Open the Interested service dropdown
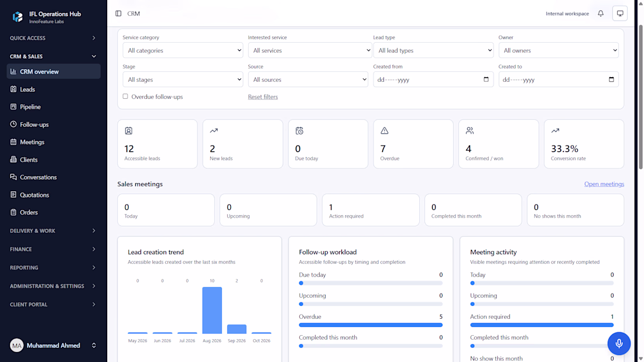Screen dimensions: 644x362 point(310,50)
